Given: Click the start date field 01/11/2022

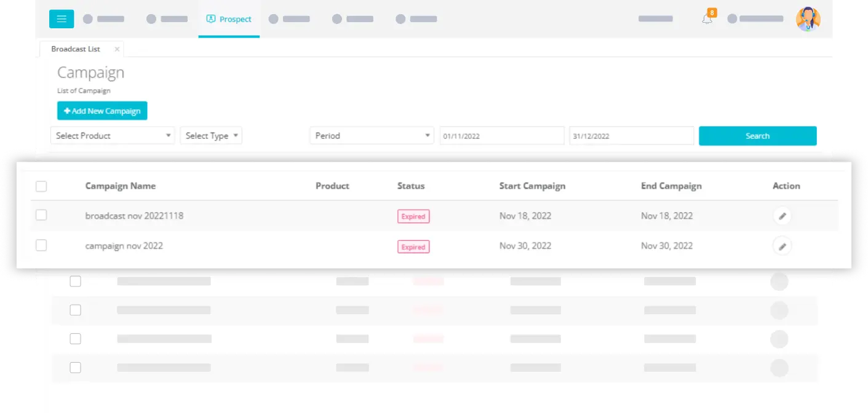Looking at the screenshot, I should [x=501, y=136].
